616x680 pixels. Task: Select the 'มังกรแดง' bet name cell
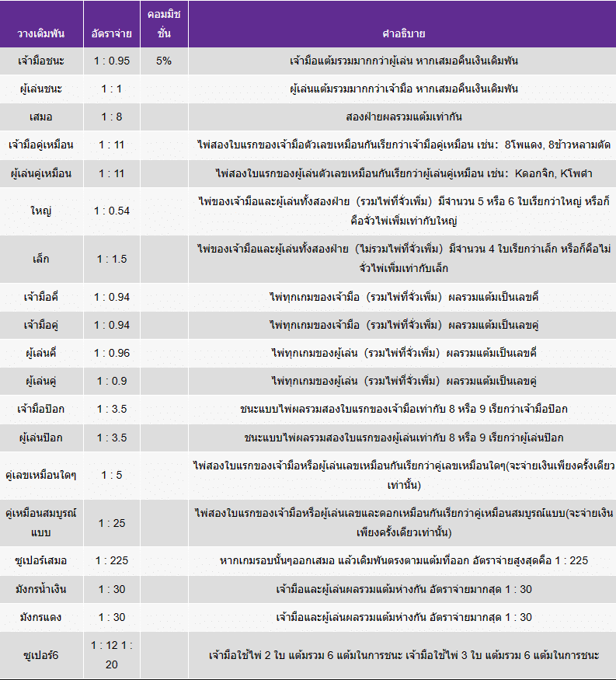41,617
